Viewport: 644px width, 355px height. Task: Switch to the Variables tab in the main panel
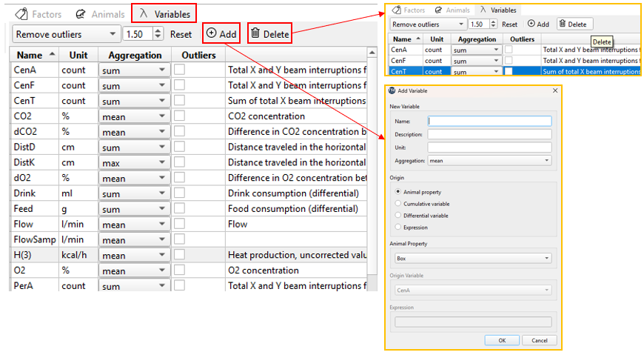[164, 14]
